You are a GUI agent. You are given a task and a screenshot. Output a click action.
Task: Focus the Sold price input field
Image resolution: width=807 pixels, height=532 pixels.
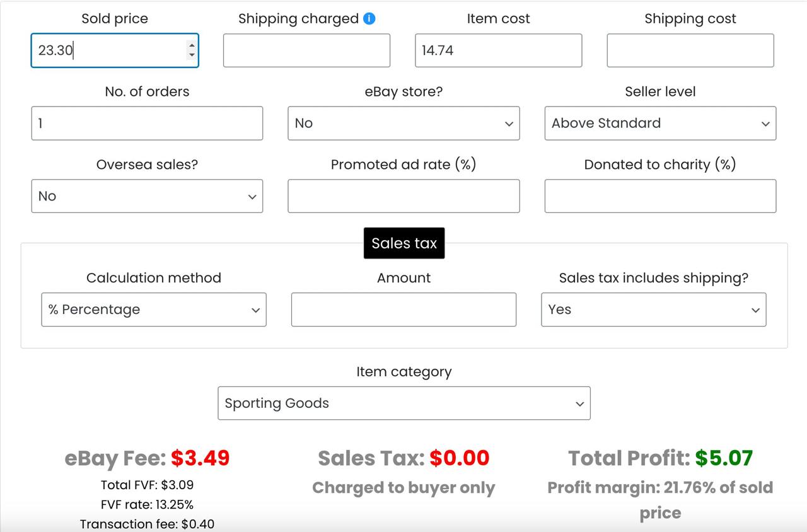pos(115,50)
